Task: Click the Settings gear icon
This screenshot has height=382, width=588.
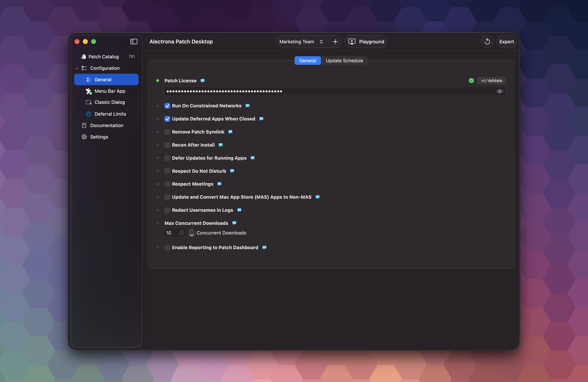Action: 84,137
